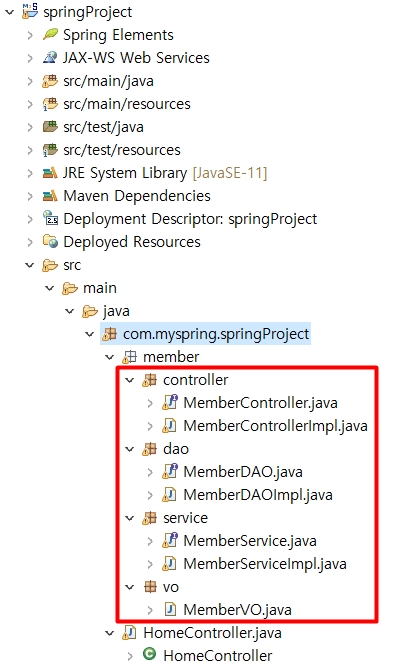
Task: Collapse the src folder node
Action: click(30, 265)
